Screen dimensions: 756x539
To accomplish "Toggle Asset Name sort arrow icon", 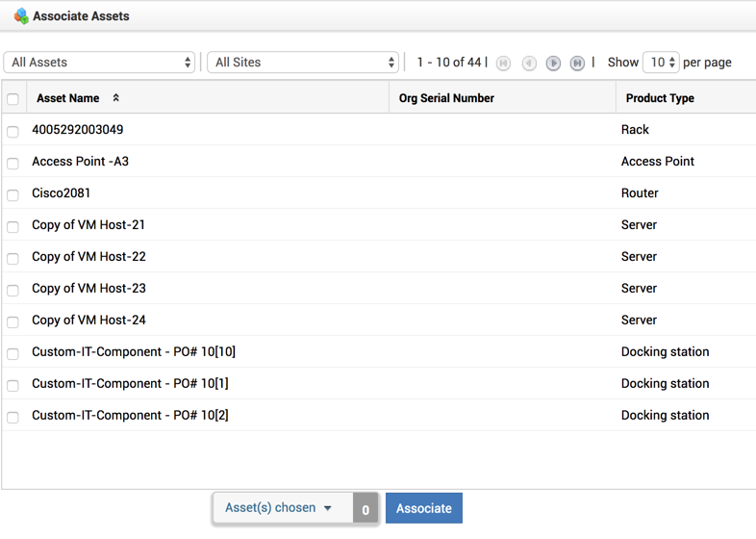I will click(x=116, y=98).
